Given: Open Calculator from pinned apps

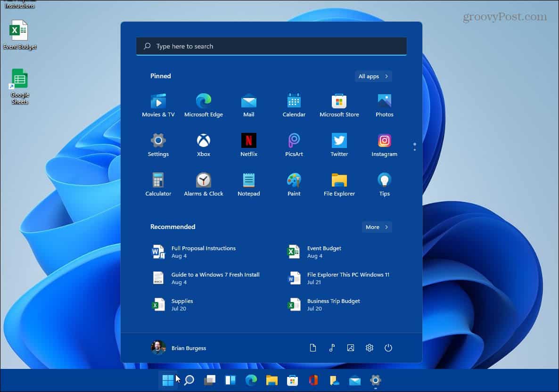Looking at the screenshot, I should 158,180.
